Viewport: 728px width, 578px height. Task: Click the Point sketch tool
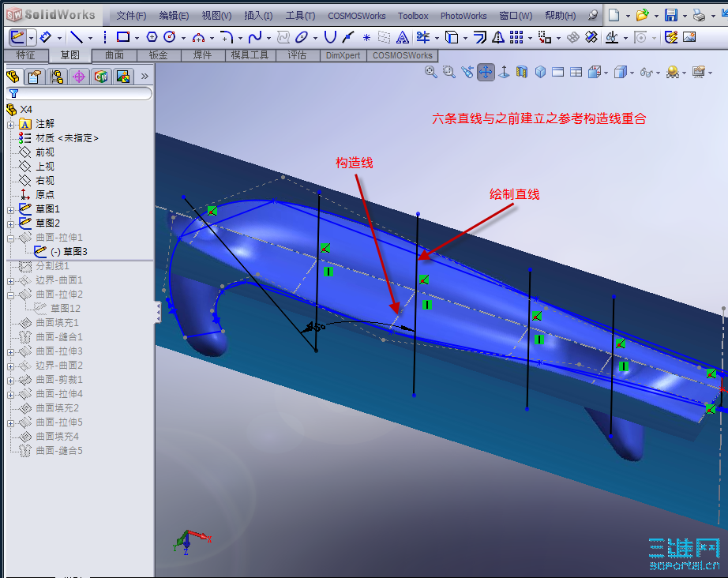pos(367,37)
